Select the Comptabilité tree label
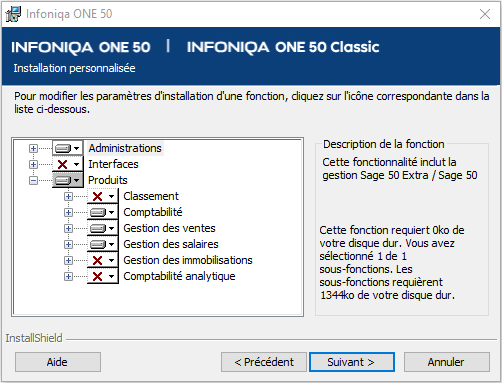The height and width of the screenshot is (383, 502). click(153, 212)
